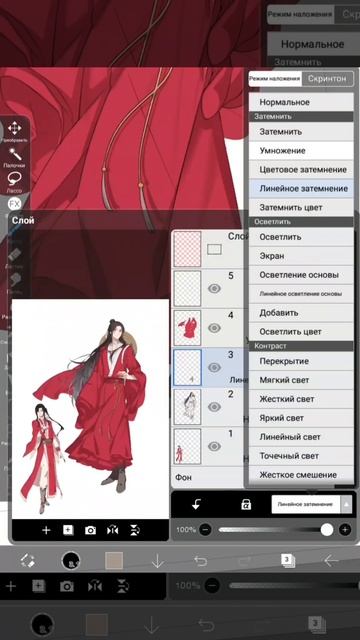Screen dimensions: 360x640
Task: Toggle visibility of layer 4
Action: coord(214,328)
